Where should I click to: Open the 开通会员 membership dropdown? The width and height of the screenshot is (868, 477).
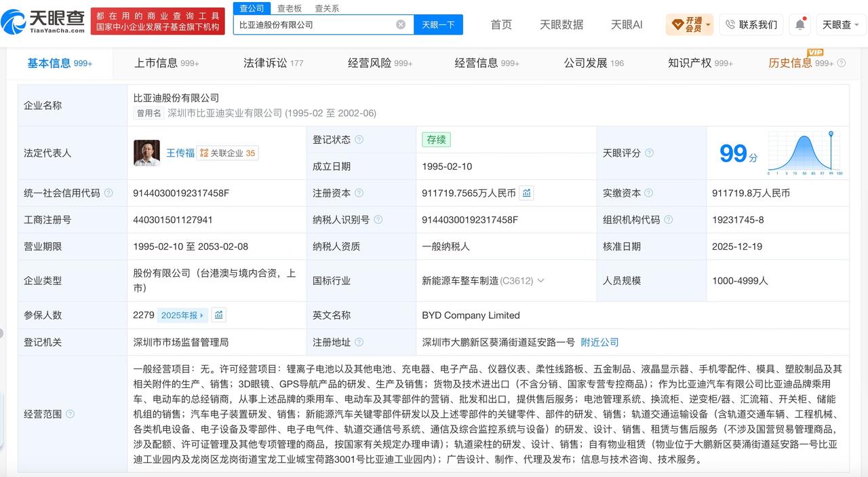tap(690, 24)
